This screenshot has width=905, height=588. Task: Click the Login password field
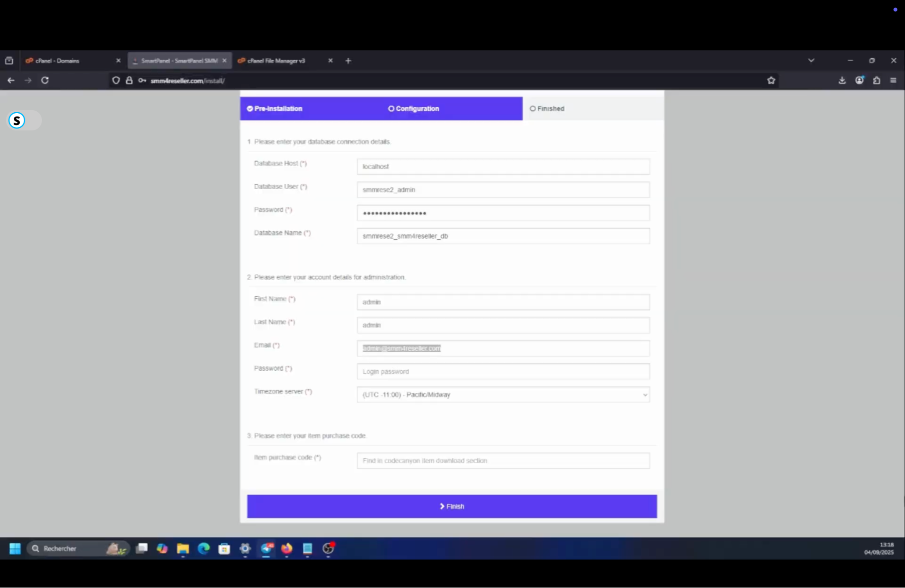tap(503, 371)
